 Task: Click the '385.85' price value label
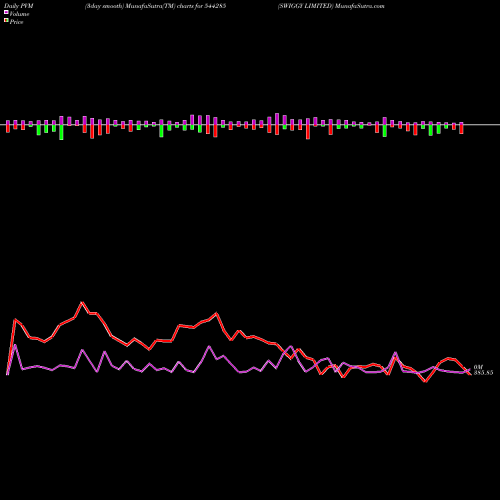483,373
